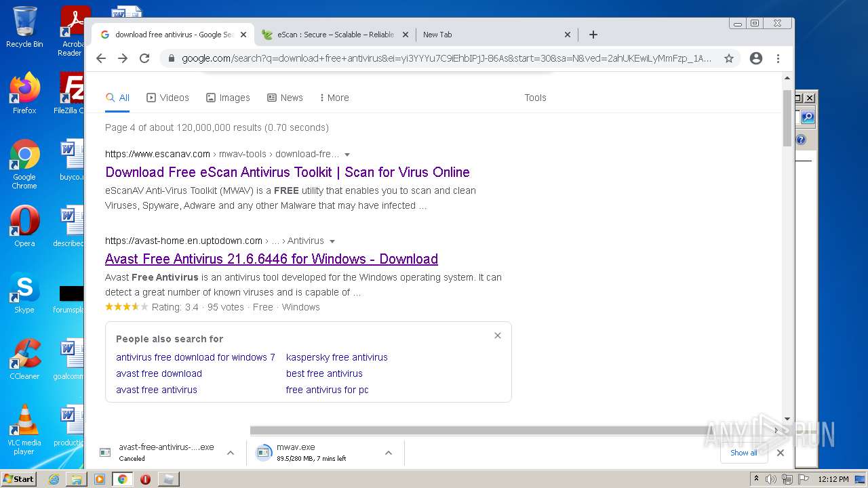The width and height of the screenshot is (868, 488).
Task: Dismiss the People also search for box
Action: click(x=498, y=335)
